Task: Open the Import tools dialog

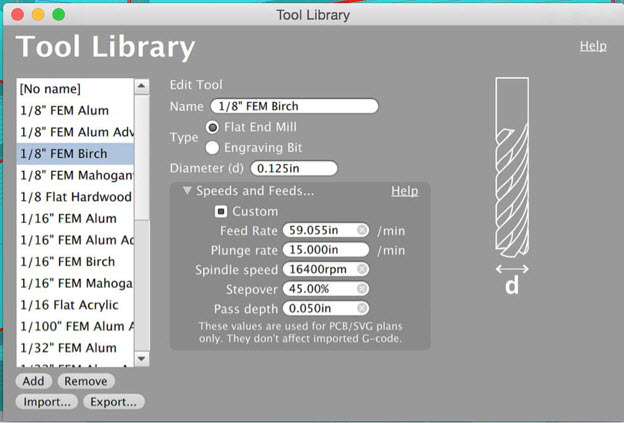Action: coord(43,402)
